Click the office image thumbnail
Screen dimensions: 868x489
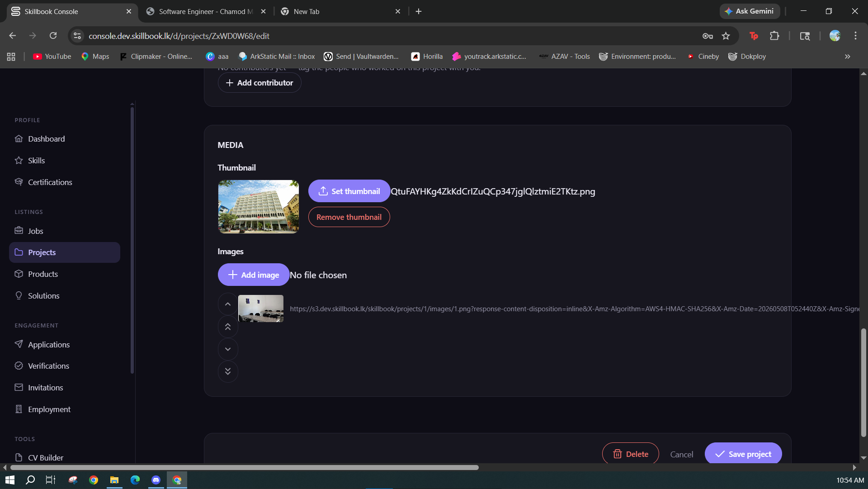261,309
